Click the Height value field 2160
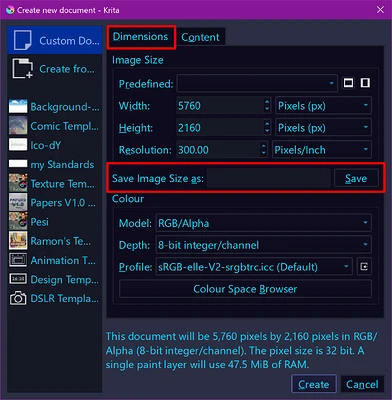Screen dimensions: 392x400 click(x=220, y=128)
